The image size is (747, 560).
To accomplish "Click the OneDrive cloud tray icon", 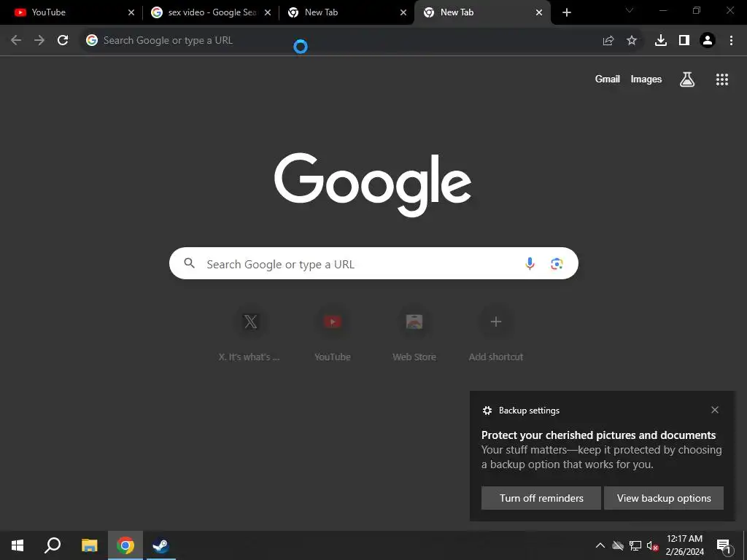I will 618,545.
